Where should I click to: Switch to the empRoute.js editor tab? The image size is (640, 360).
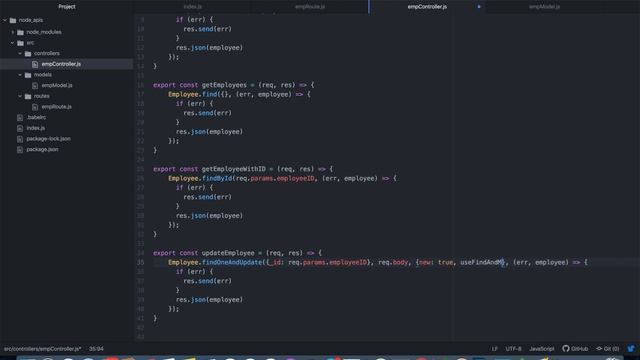click(x=310, y=7)
